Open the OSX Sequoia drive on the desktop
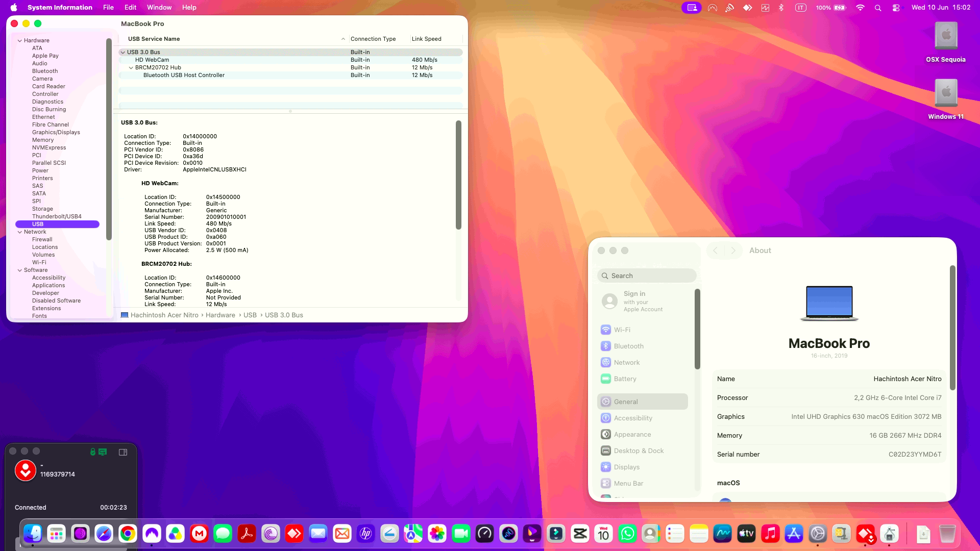 946,42
